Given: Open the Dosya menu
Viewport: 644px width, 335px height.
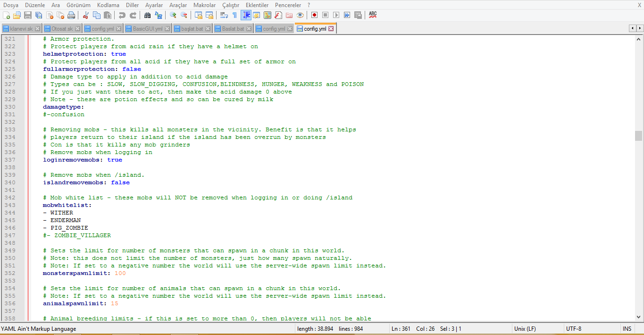Looking at the screenshot, I should click(x=11, y=5).
